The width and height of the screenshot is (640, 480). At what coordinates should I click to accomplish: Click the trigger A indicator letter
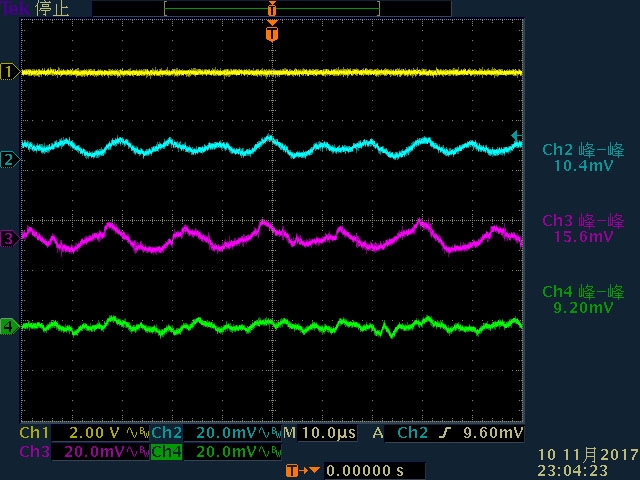[378, 433]
